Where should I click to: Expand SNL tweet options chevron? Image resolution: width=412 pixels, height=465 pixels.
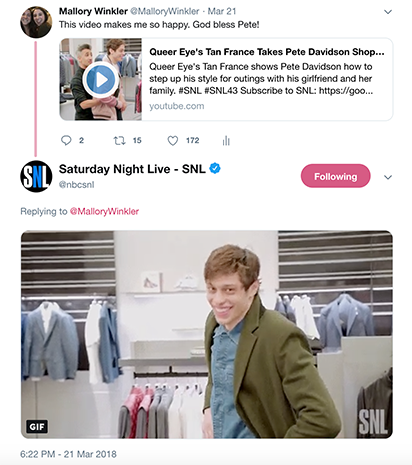coord(388,177)
